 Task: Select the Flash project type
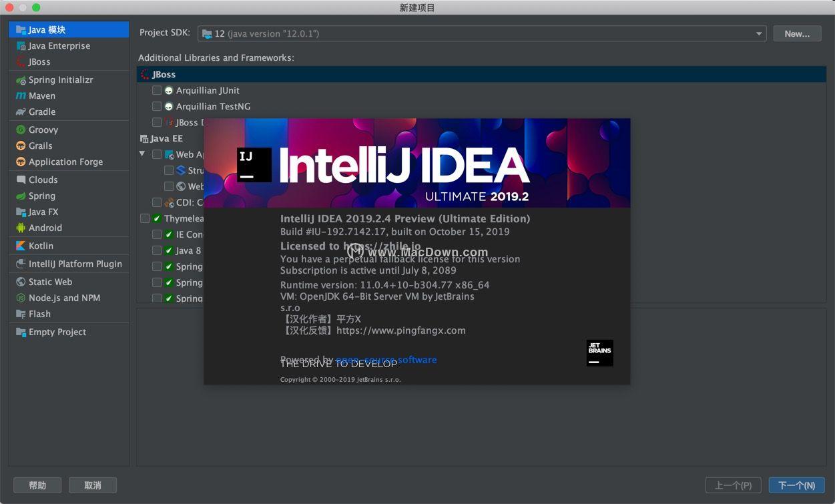tap(69, 314)
